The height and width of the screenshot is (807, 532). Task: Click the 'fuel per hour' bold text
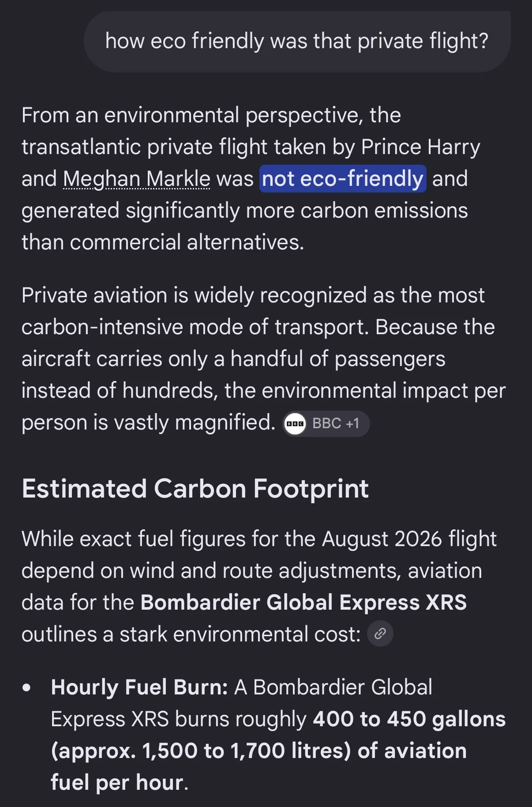click(117, 782)
